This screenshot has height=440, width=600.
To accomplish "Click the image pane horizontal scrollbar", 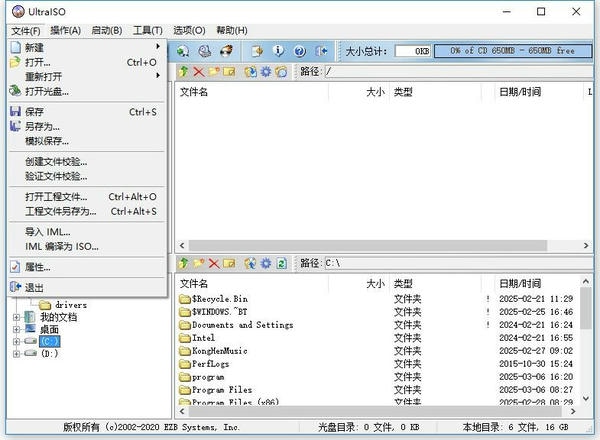I will (x=367, y=245).
